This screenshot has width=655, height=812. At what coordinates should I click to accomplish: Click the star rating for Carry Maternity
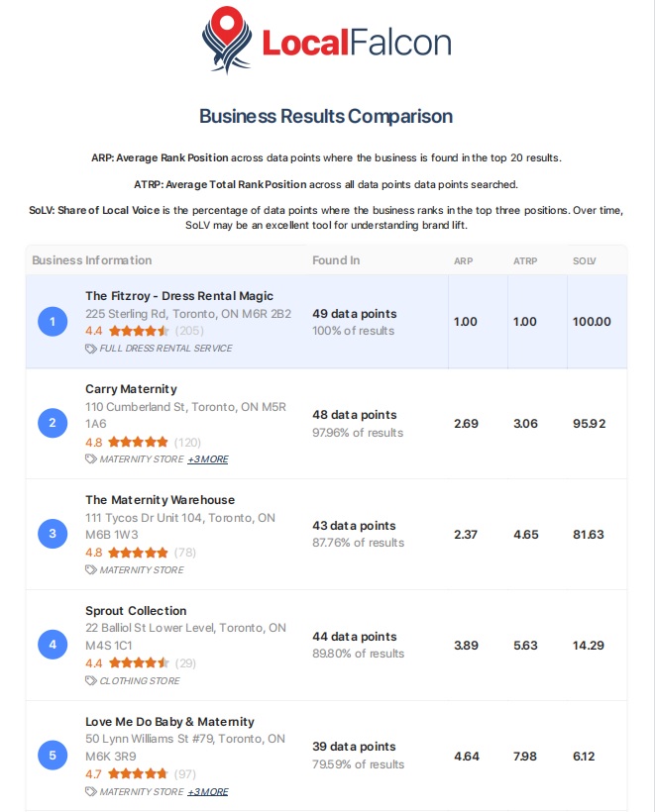(139, 443)
